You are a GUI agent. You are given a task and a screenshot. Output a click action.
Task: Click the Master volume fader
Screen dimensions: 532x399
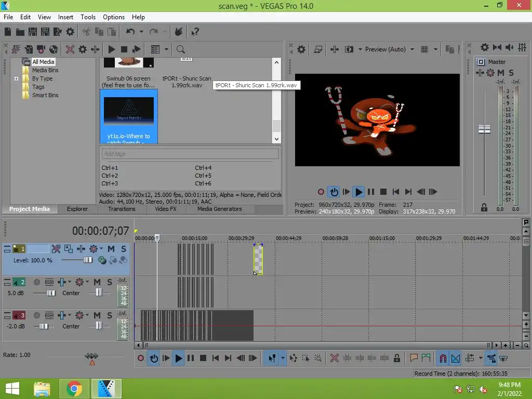[484, 129]
